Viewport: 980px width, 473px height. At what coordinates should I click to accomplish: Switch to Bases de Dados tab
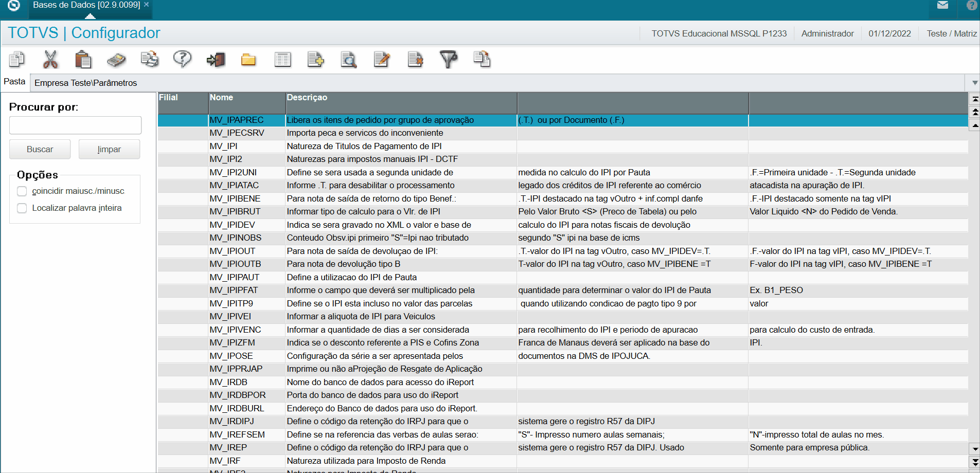click(x=86, y=5)
